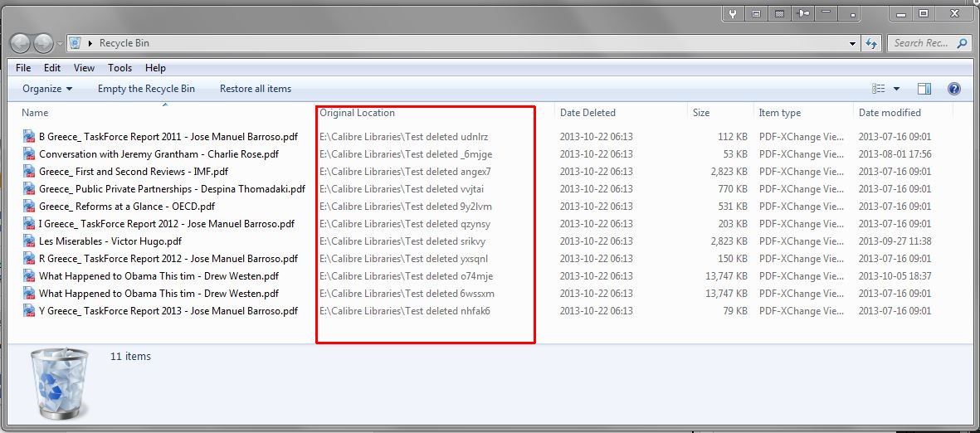Click PDF icon for I Greece_ TaskForce Report 2012
This screenshot has height=433, width=980.
[29, 224]
